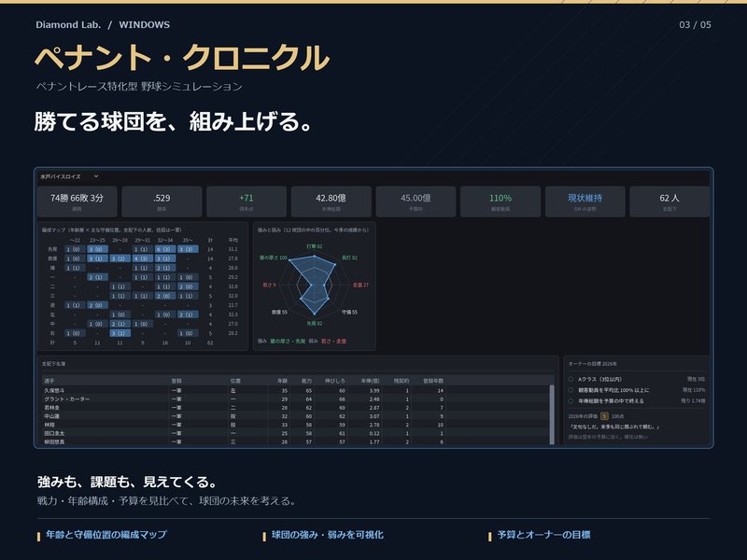Click the 守備 55 radar label
747x560 pixels.
pyautogui.click(x=349, y=313)
